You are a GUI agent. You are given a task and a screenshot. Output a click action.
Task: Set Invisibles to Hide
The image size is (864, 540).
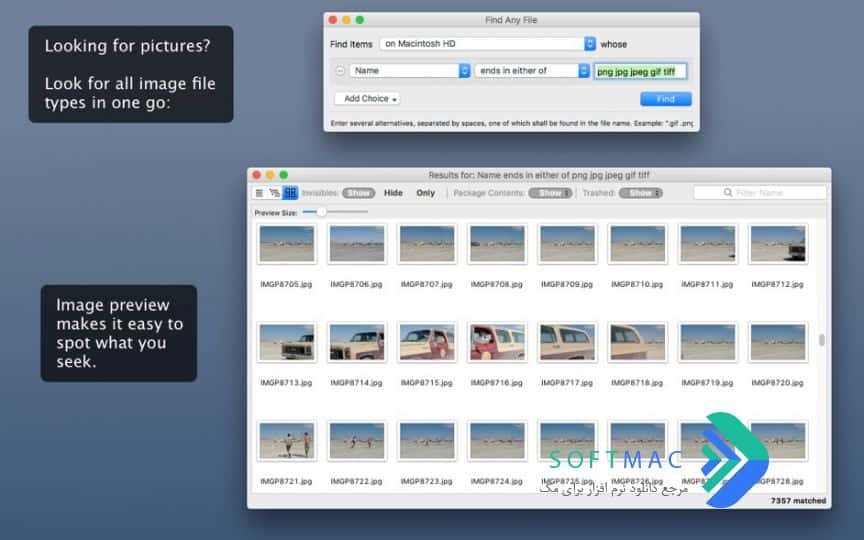[x=393, y=193]
